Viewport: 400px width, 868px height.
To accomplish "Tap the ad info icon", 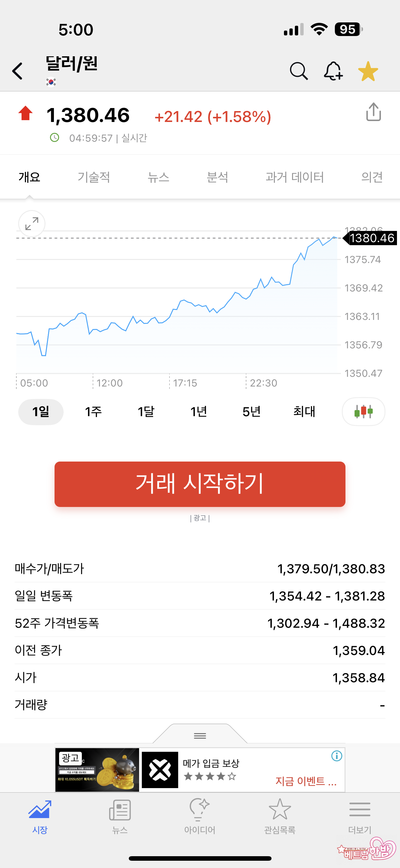I will coord(337,756).
